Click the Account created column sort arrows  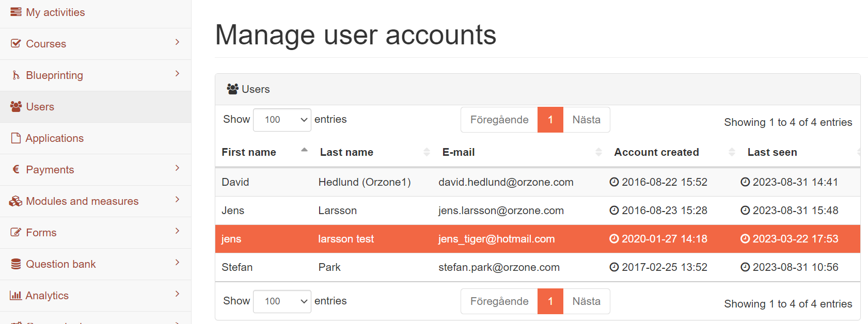(x=732, y=152)
